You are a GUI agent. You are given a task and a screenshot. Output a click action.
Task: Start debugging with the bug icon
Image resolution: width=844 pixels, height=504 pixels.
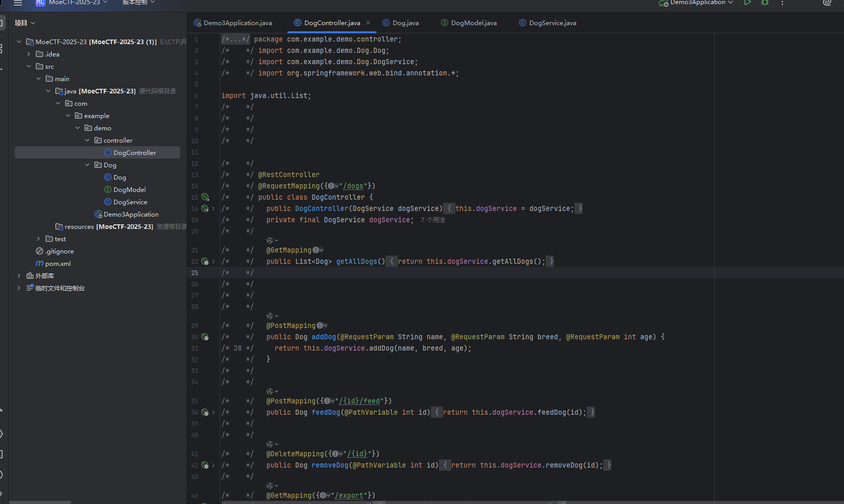coord(765,3)
